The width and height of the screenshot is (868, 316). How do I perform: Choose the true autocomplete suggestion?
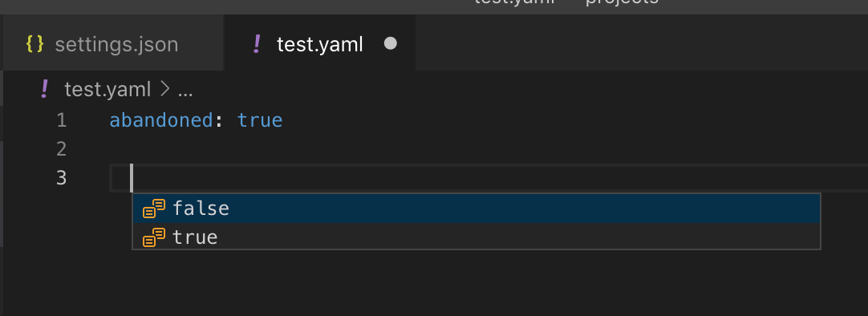pyautogui.click(x=476, y=237)
